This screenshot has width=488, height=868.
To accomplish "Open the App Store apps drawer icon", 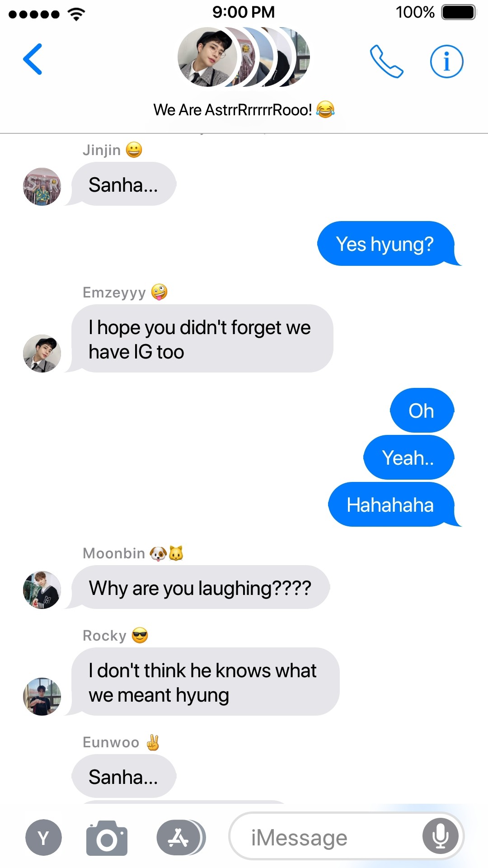I will click(181, 838).
